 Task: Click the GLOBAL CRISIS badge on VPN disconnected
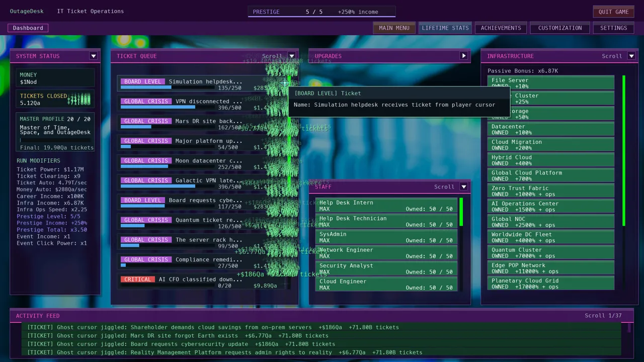point(146,102)
